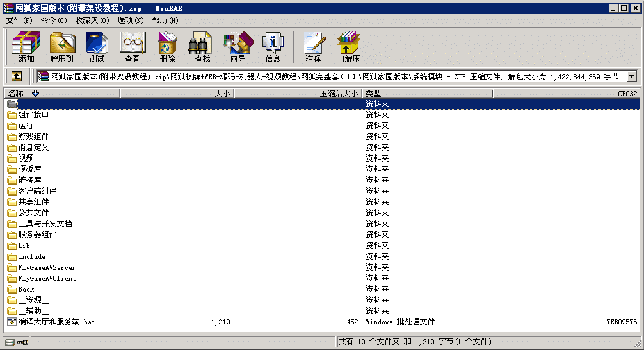This screenshot has height=350, width=644.
Task: Open the 查看 (View) tool
Action: pyautogui.click(x=132, y=47)
